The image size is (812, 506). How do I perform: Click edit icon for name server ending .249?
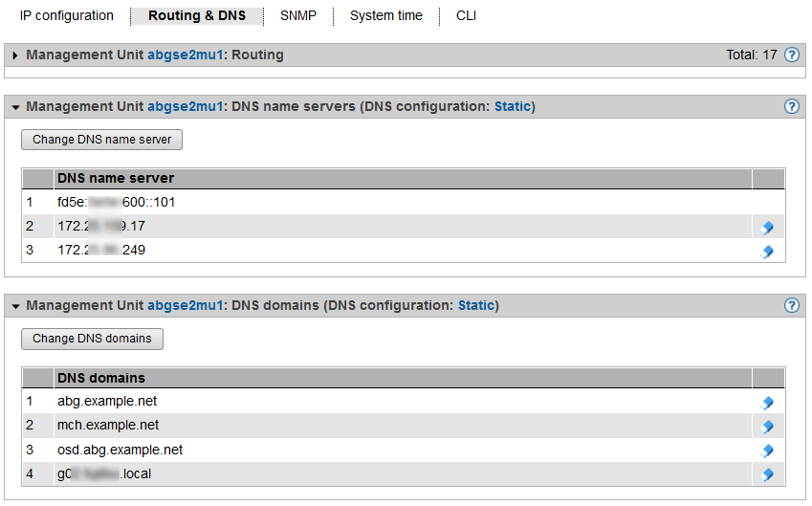(x=766, y=252)
